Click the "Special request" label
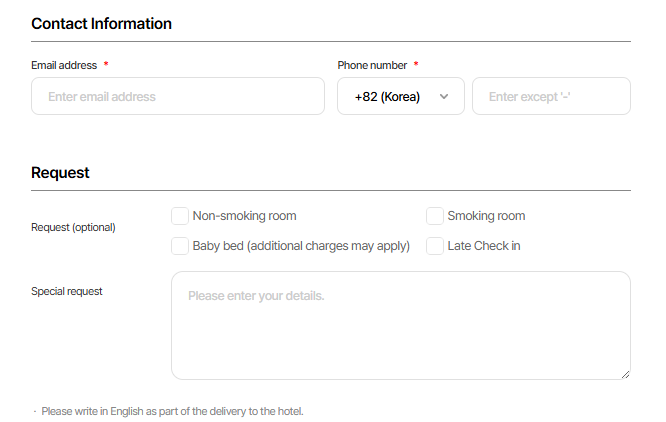 click(67, 292)
